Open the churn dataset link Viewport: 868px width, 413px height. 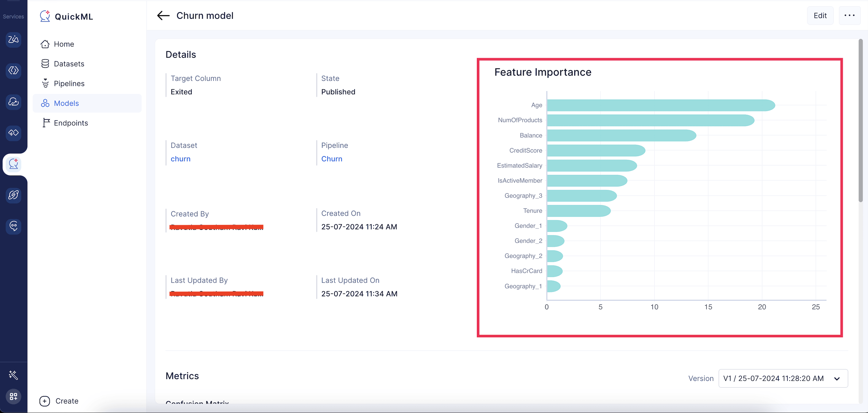(181, 158)
